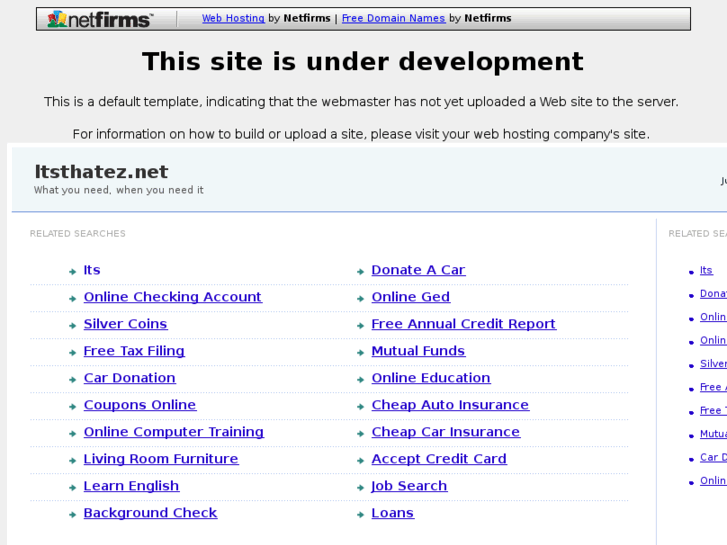Viewport: 727px width, 545px height.
Task: Click arrow icon beside Accept Credit Card
Action: point(360,461)
